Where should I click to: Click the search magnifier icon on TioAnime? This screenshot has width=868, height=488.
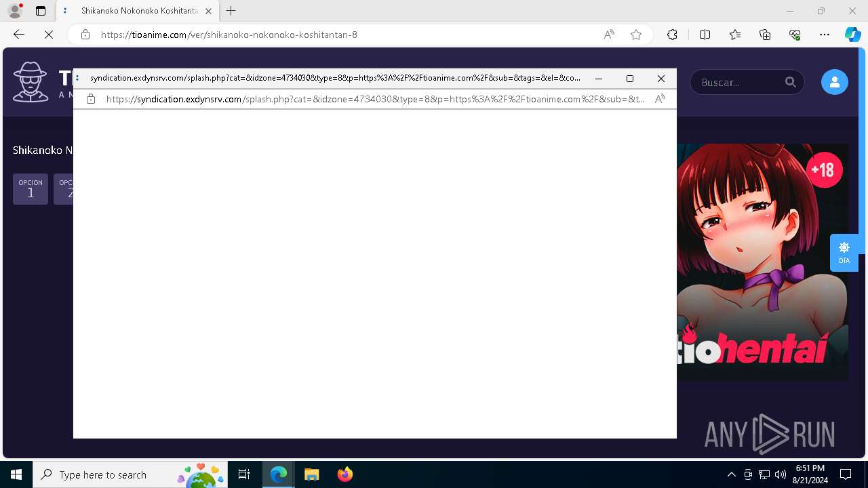[791, 82]
